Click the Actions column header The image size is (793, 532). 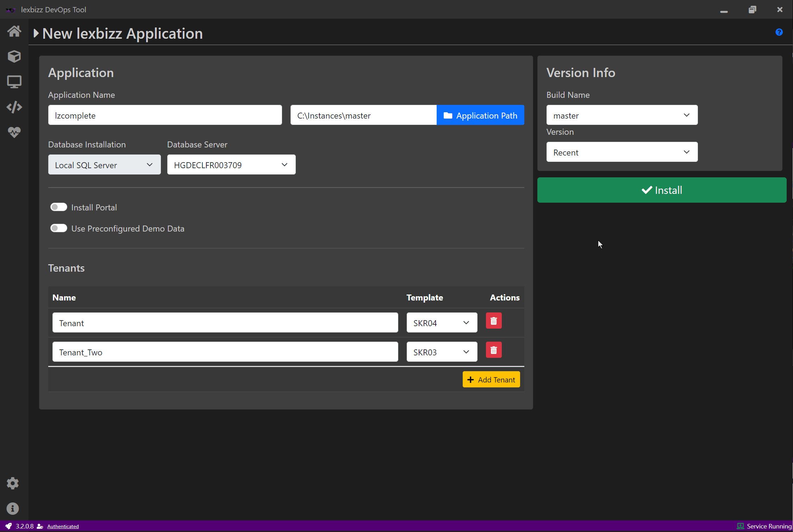pyautogui.click(x=505, y=298)
